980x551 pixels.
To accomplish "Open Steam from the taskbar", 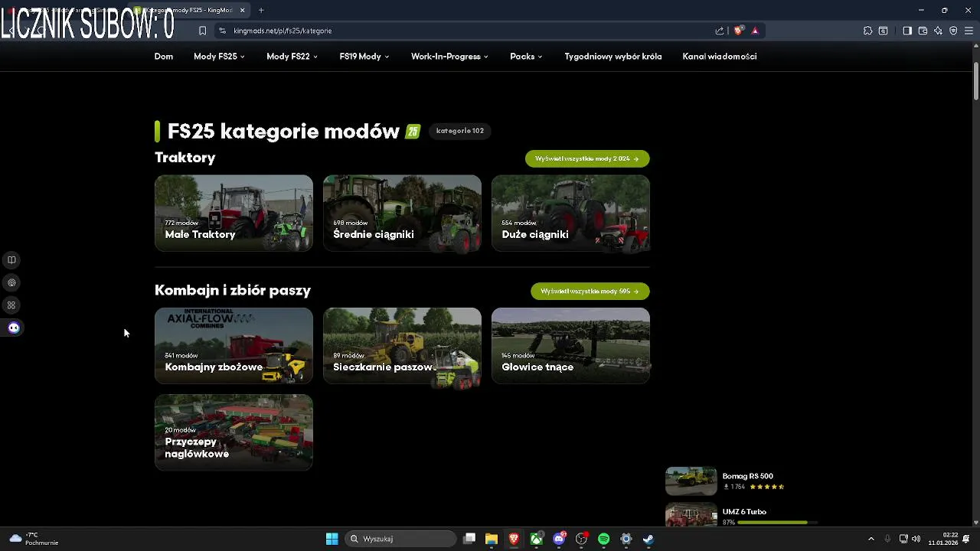I will click(x=648, y=539).
